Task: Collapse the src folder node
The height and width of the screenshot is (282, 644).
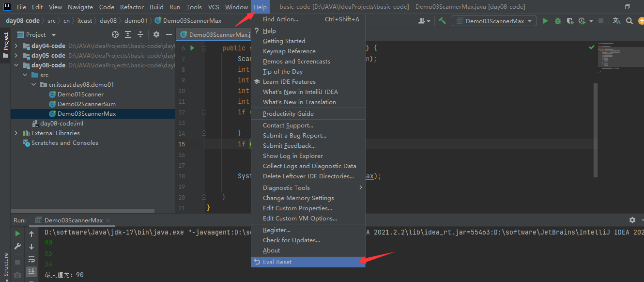Action: click(x=25, y=75)
